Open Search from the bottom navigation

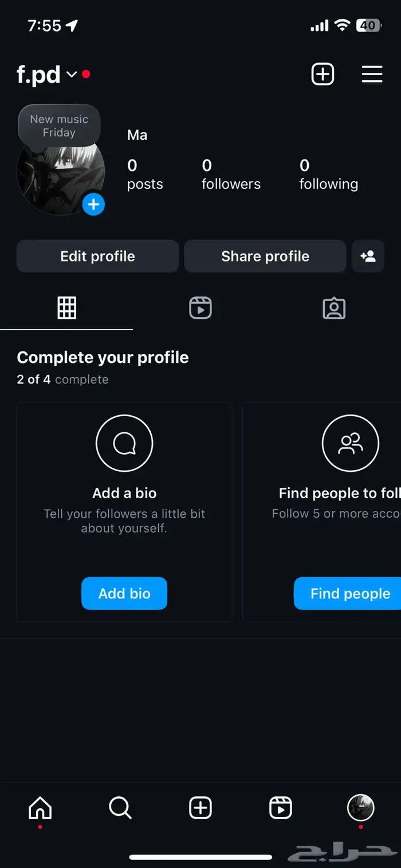[x=120, y=808]
